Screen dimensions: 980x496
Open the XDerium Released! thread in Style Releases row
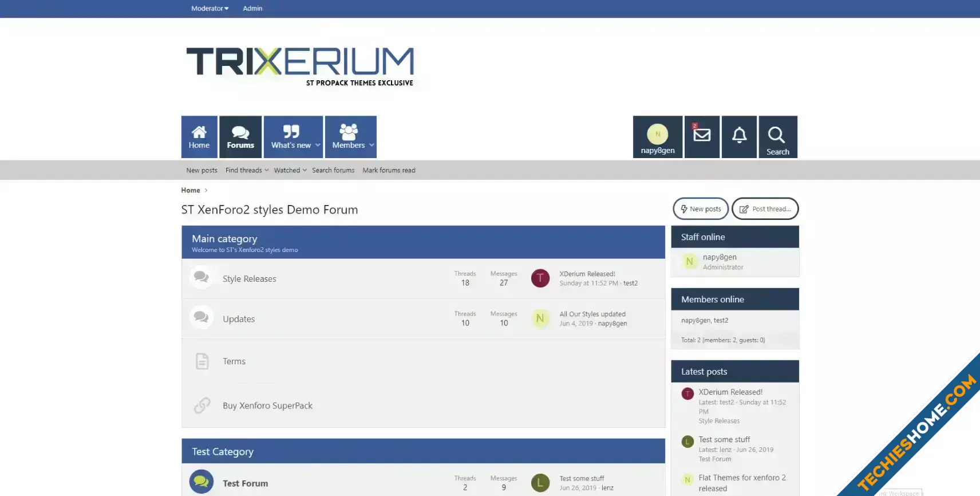click(587, 274)
